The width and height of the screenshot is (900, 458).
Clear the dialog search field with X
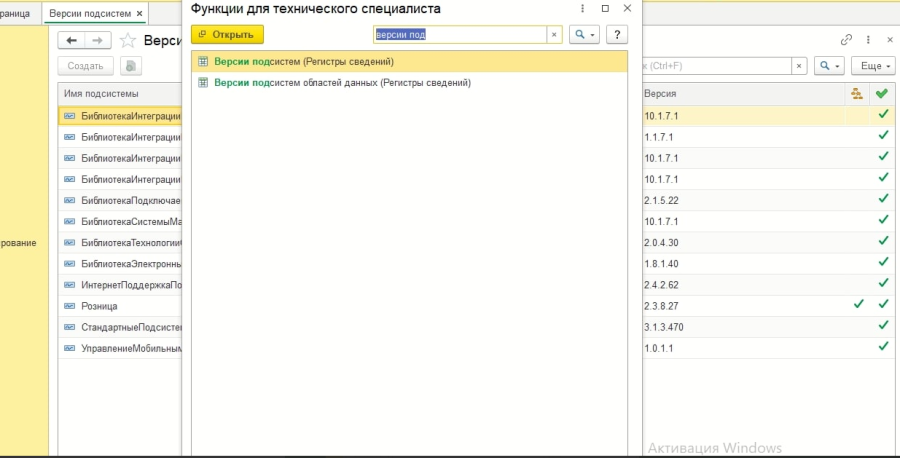click(x=554, y=34)
